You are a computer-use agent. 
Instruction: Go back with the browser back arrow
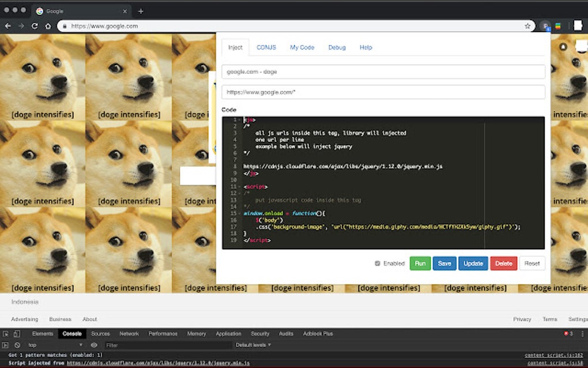(8, 26)
